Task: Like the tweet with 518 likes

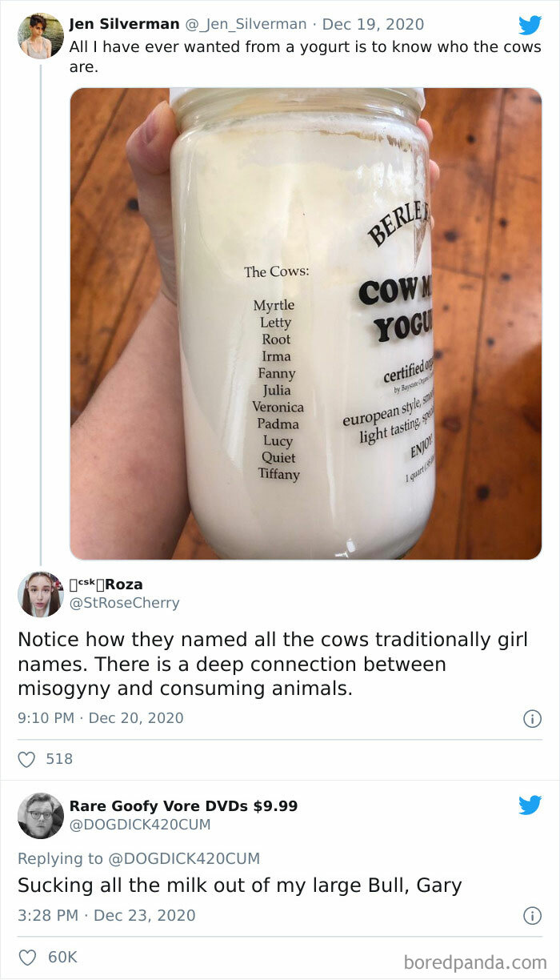Action: (27, 759)
